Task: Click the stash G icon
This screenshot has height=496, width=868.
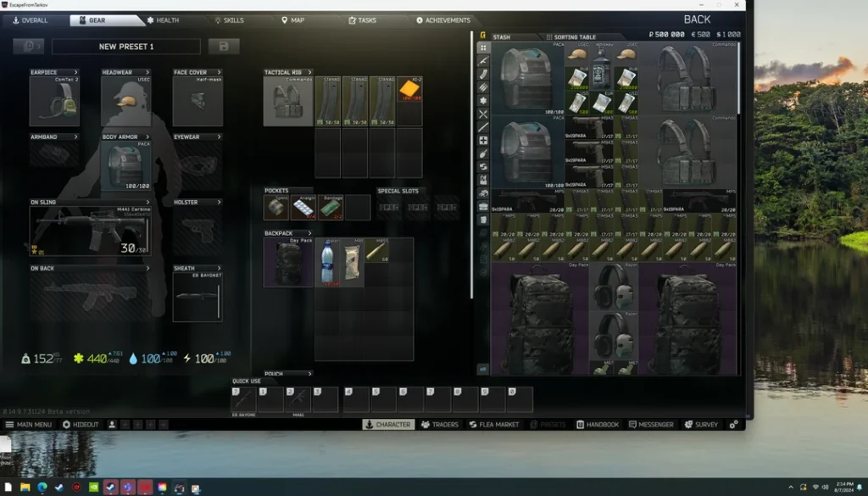Action: pos(482,35)
